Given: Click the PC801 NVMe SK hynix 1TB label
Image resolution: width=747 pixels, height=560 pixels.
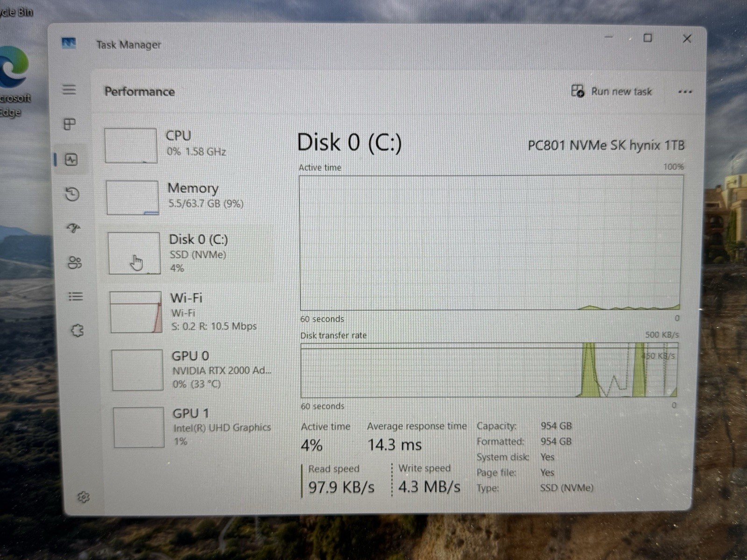Looking at the screenshot, I should 606,145.
